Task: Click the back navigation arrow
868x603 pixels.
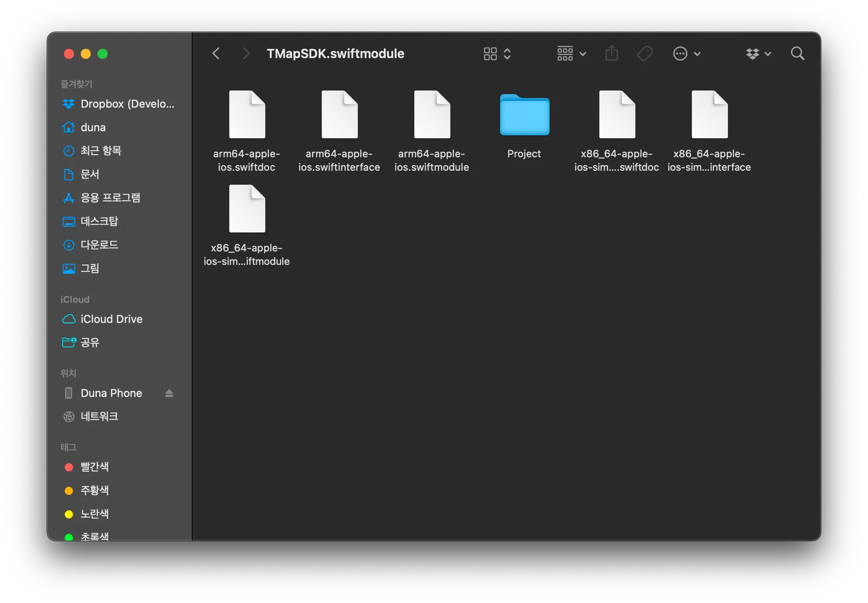Action: pos(216,54)
